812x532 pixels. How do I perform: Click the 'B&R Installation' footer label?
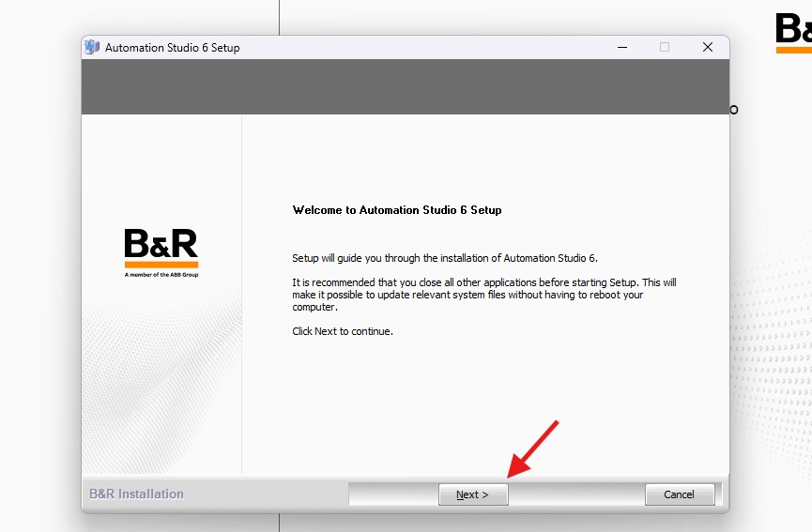(137, 494)
